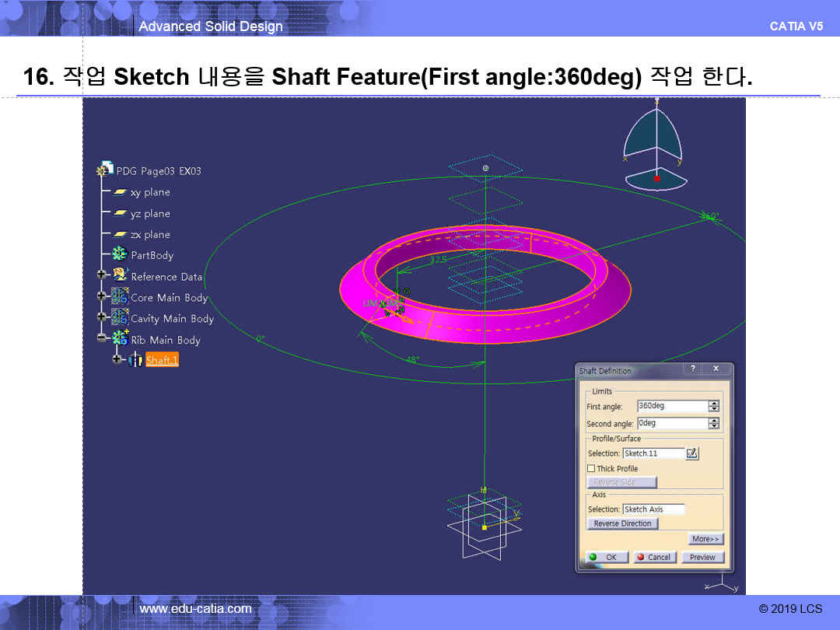Screen dimensions: 840x630
Task: Click the xy plane icon in tree
Action: (x=120, y=192)
